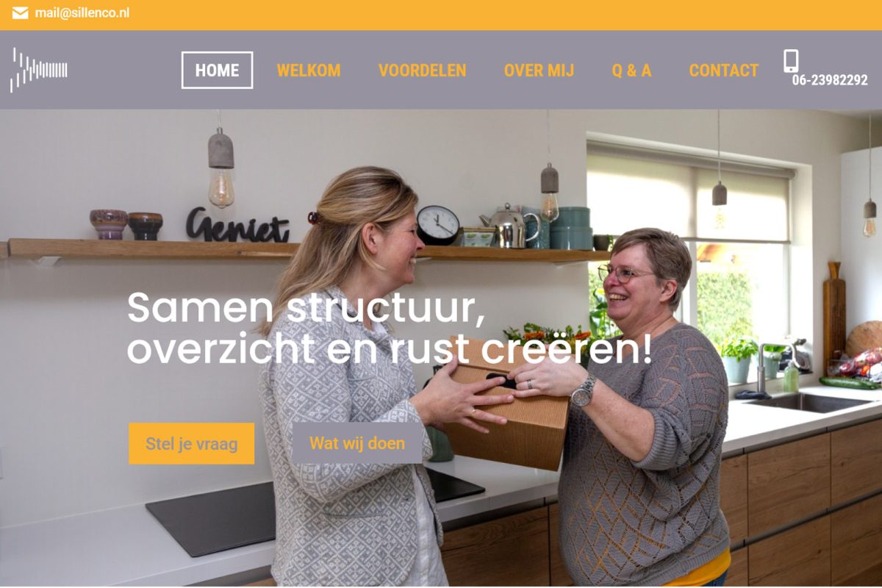Click the mobile phone icon
This screenshot has height=588, width=882.
point(791,61)
